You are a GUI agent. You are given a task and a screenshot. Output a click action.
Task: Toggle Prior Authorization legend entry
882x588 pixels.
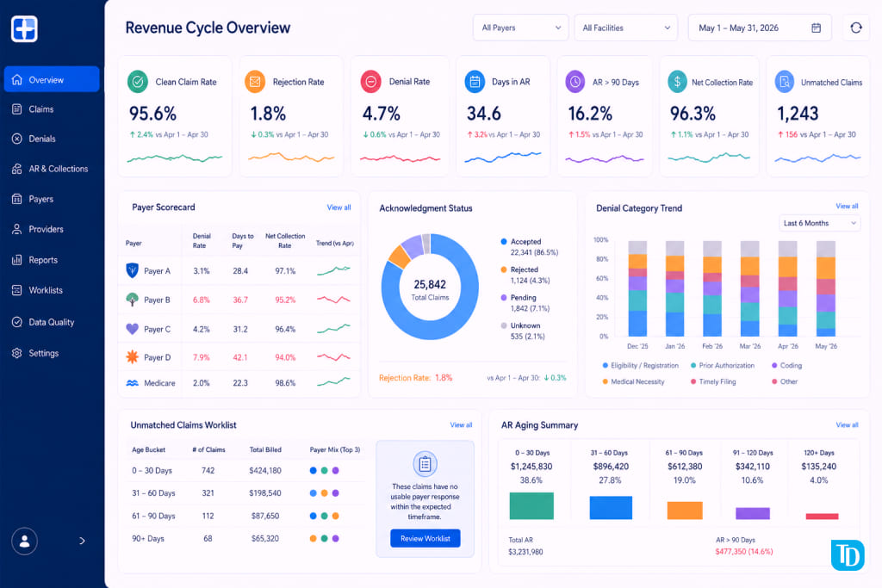pyautogui.click(x=723, y=365)
